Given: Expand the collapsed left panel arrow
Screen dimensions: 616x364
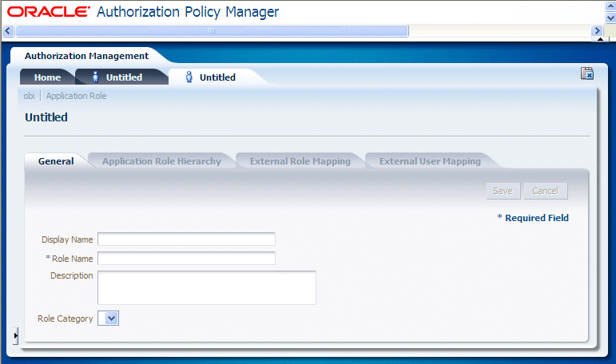Looking at the screenshot, I should coord(15,336).
